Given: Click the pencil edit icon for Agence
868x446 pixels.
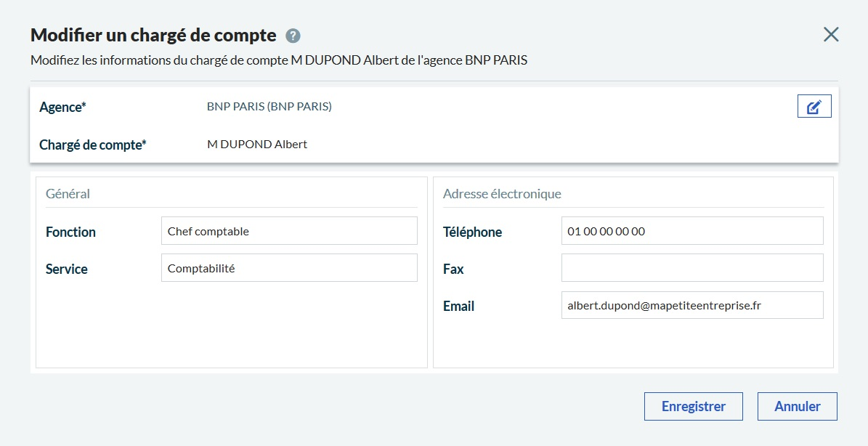Looking at the screenshot, I should point(814,107).
